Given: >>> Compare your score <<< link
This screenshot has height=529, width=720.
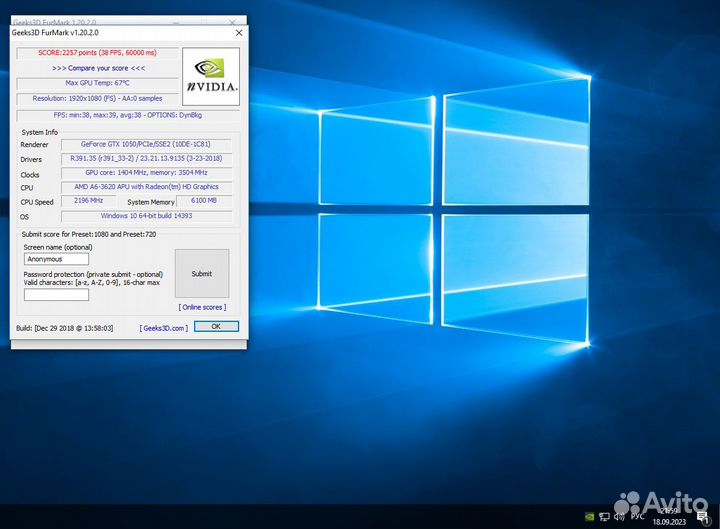Looking at the screenshot, I should click(98, 68).
